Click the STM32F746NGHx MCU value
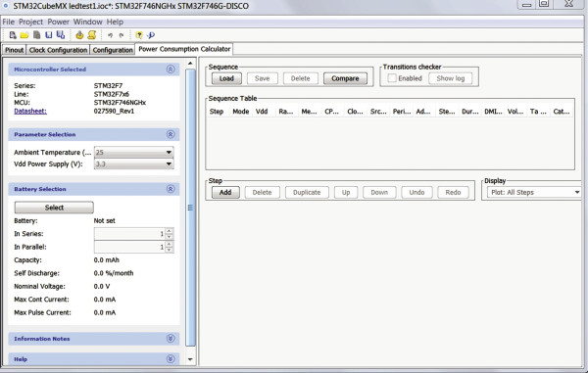The width and height of the screenshot is (588, 373). 120,102
